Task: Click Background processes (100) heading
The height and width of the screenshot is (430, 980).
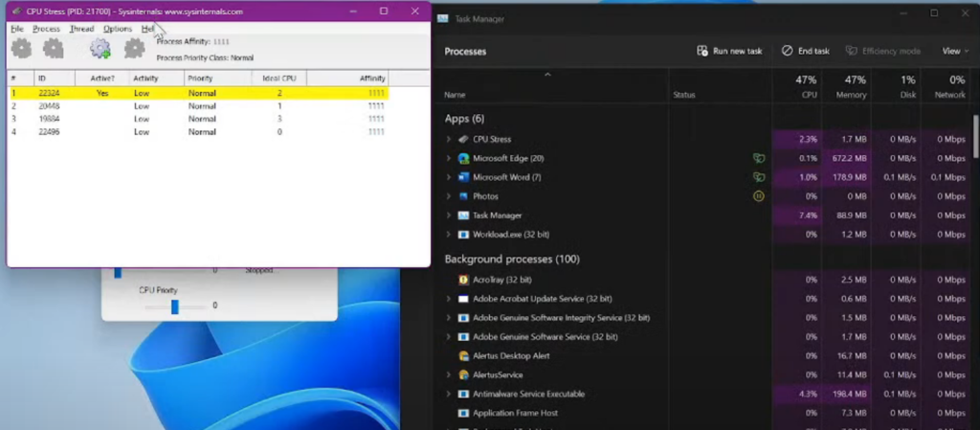Action: coord(512,259)
